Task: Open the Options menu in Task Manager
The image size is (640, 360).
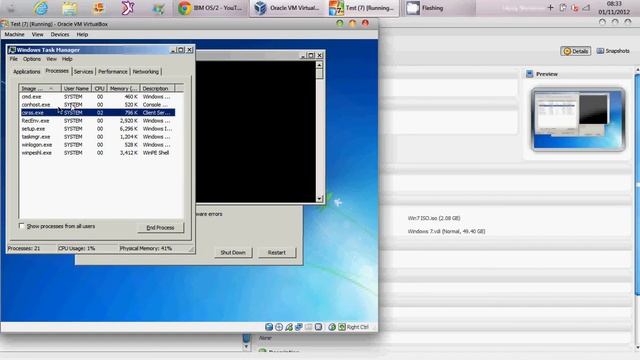Action: click(x=31, y=59)
